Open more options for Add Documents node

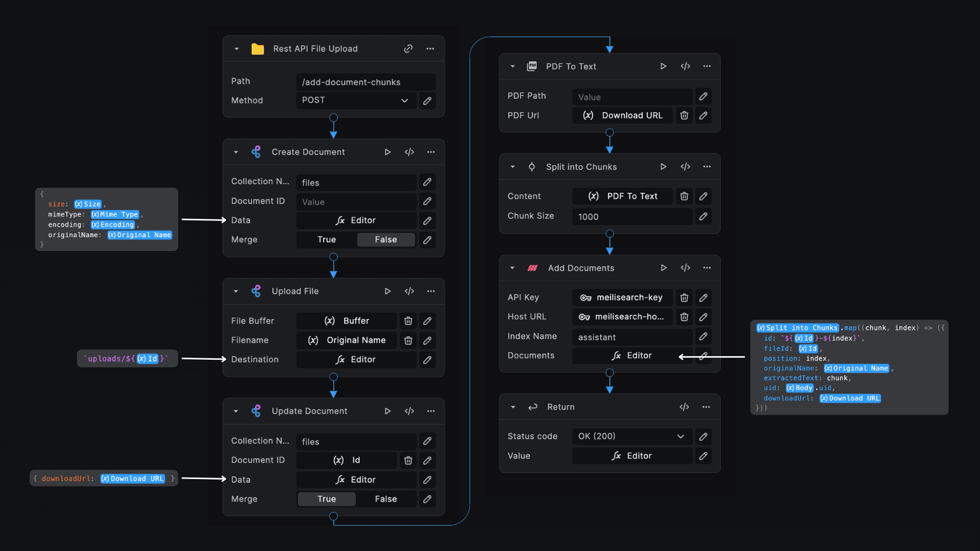[x=707, y=268]
